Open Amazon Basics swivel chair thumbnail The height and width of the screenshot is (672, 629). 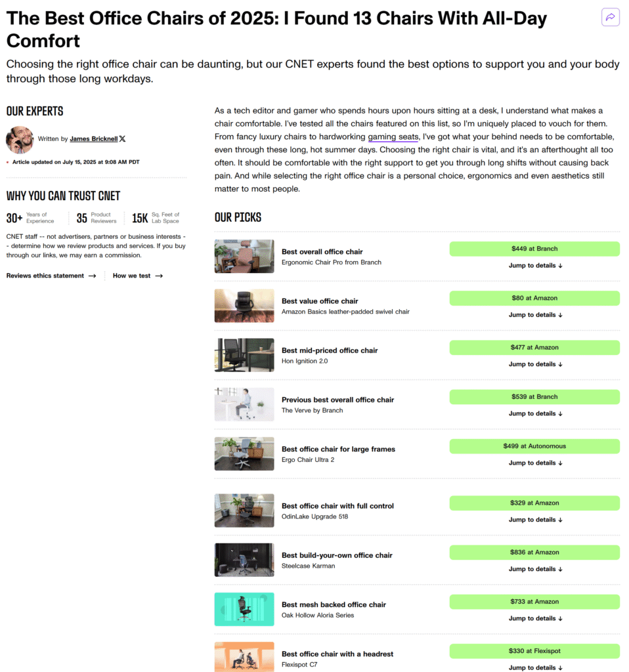[244, 306]
